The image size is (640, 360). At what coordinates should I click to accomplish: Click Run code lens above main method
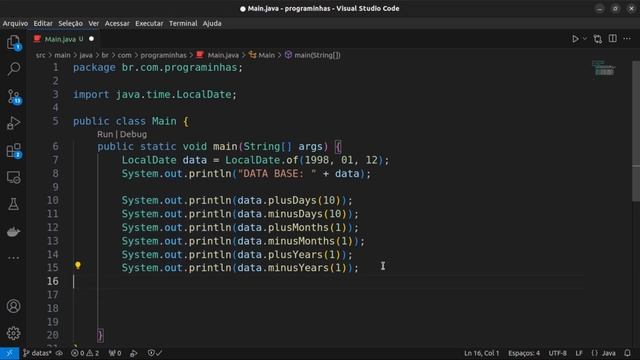(x=105, y=134)
